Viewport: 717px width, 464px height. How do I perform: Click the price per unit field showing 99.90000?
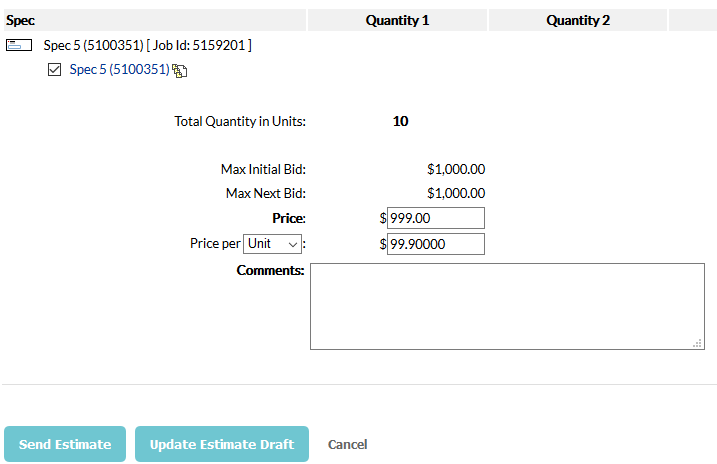436,244
